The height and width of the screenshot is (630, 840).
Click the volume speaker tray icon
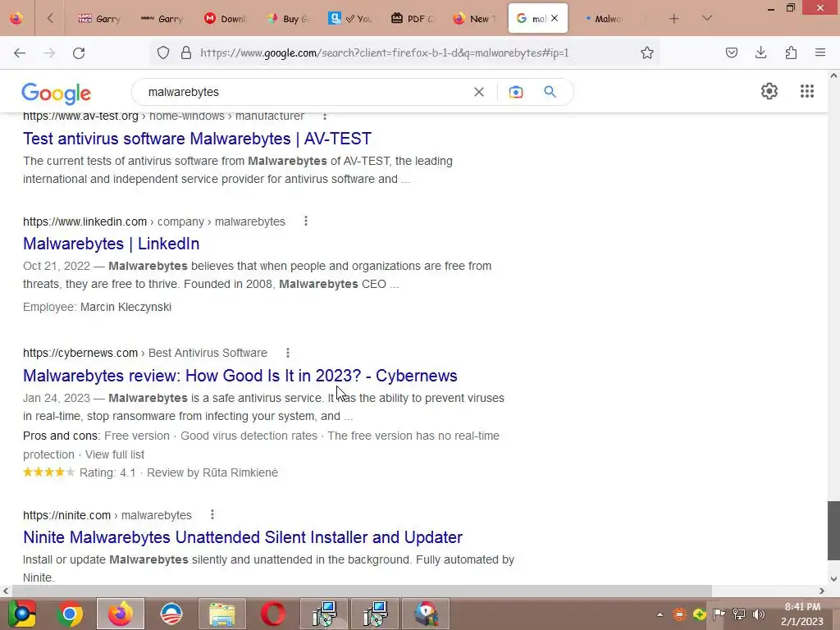tap(759, 614)
